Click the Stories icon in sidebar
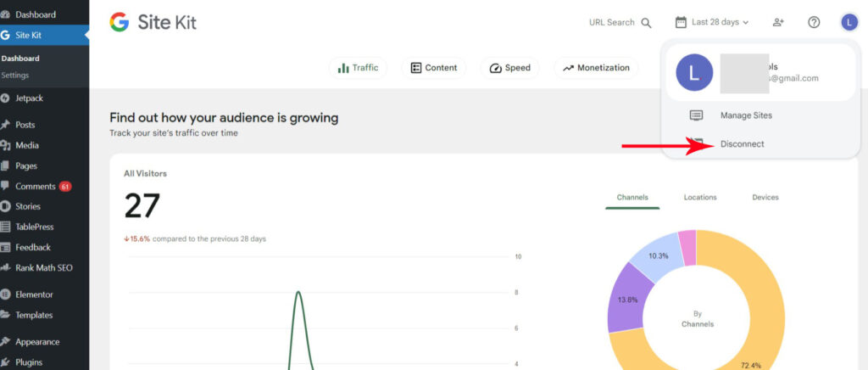The width and height of the screenshot is (868, 370). [6, 206]
